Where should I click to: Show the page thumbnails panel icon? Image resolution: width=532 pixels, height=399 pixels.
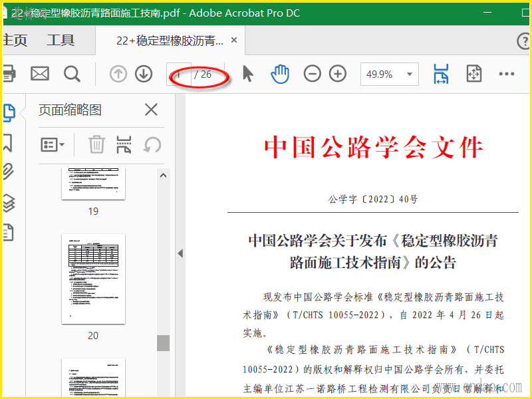click(9, 113)
